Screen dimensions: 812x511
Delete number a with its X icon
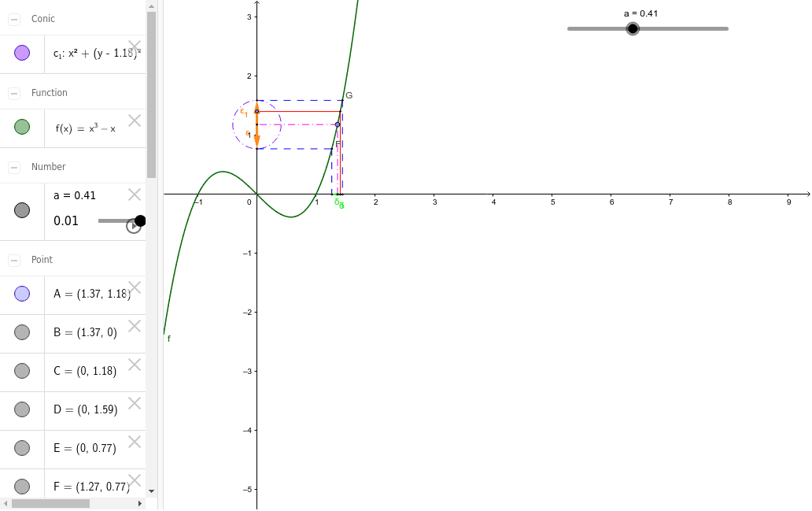coord(135,194)
